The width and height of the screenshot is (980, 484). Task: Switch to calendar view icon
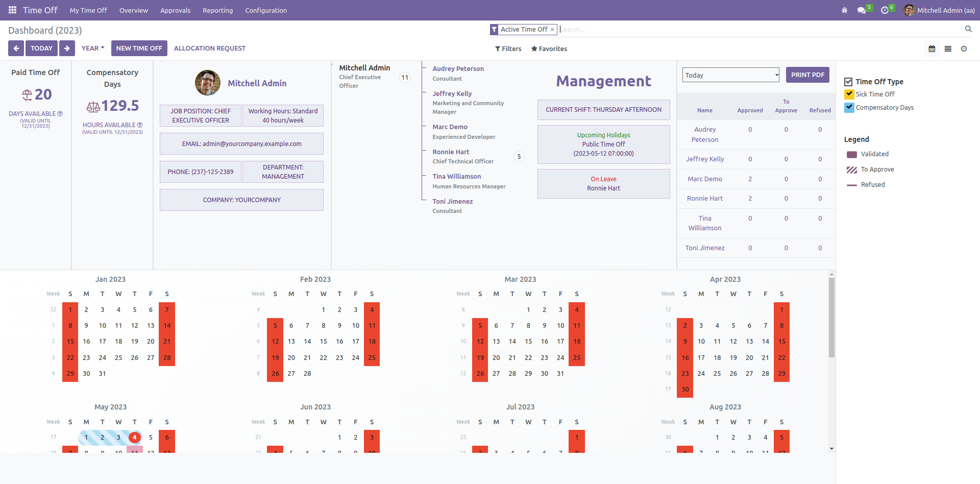pos(932,49)
